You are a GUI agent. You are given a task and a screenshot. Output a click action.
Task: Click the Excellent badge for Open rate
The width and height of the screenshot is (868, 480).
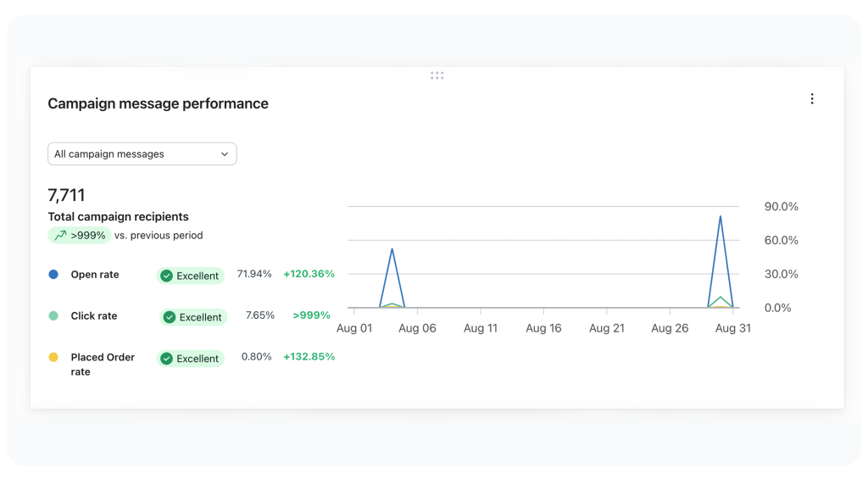point(191,276)
